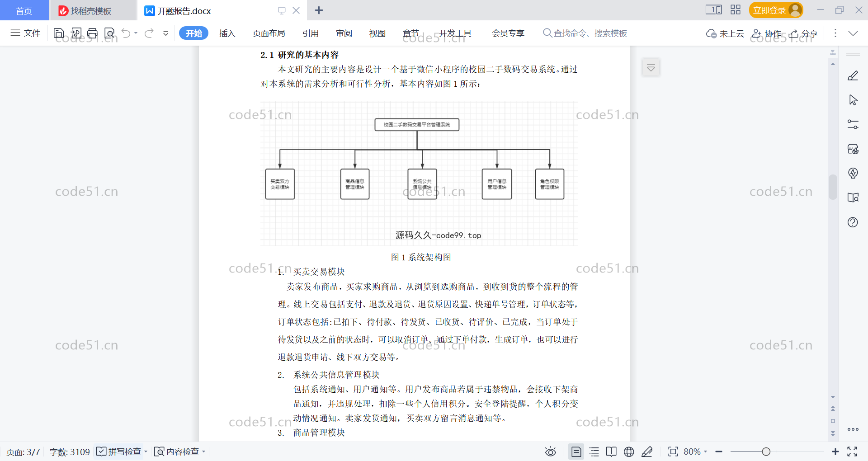868x461 pixels.
Task: Switch to outline view in status bar
Action: click(x=594, y=452)
